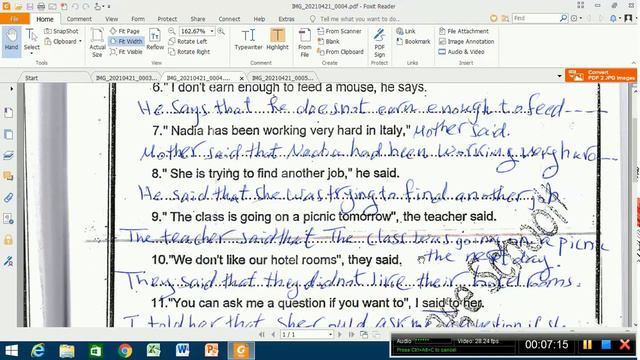Print the document from quick access toolbar

click(x=41, y=6)
